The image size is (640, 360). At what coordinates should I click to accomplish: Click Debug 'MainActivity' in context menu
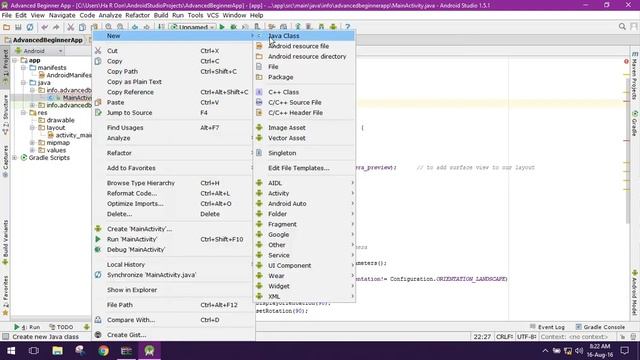(173, 249)
